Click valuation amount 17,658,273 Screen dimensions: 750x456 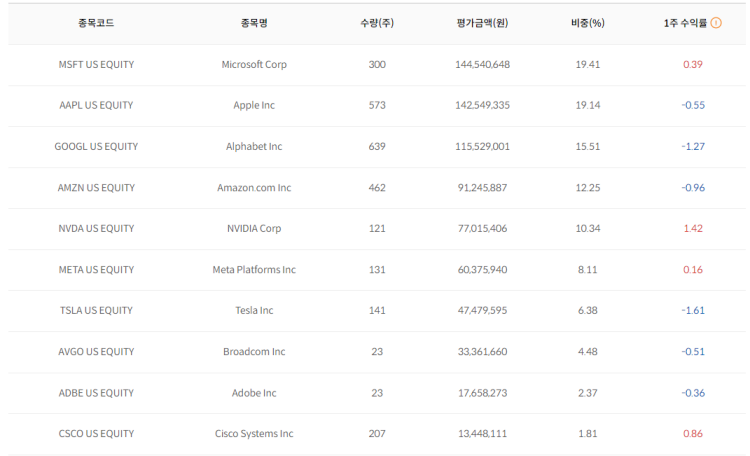click(x=482, y=393)
